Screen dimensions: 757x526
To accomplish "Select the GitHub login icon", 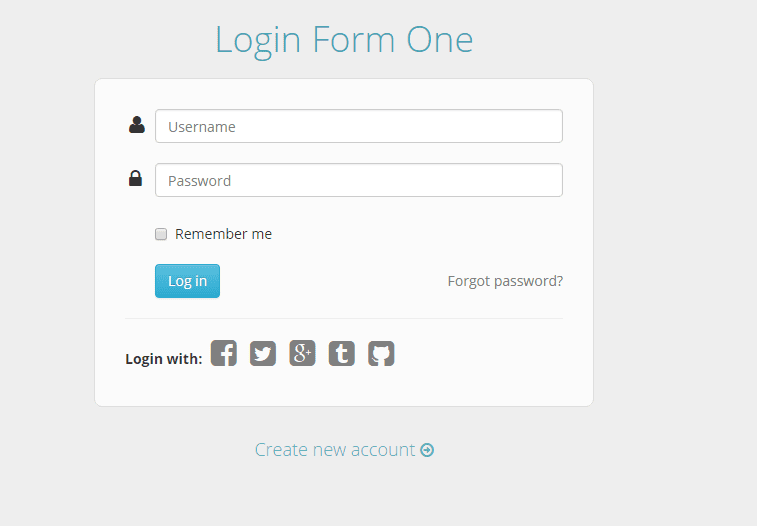I will pyautogui.click(x=381, y=354).
